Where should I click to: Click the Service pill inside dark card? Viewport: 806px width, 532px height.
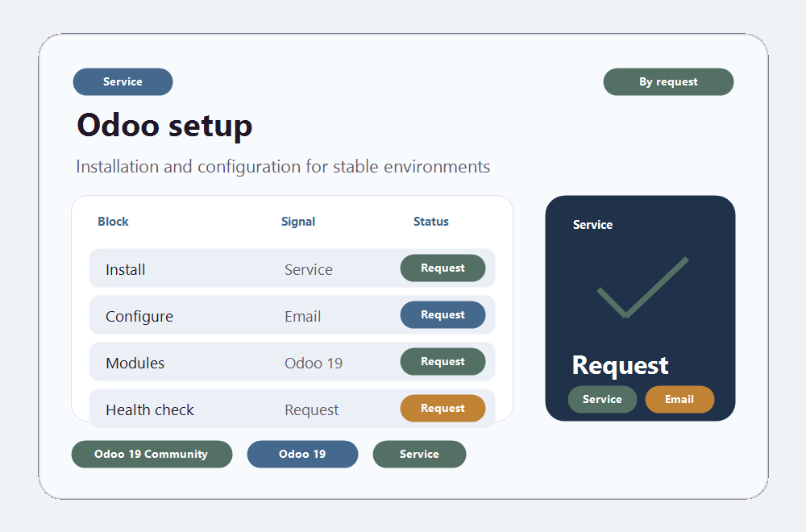[x=602, y=399]
